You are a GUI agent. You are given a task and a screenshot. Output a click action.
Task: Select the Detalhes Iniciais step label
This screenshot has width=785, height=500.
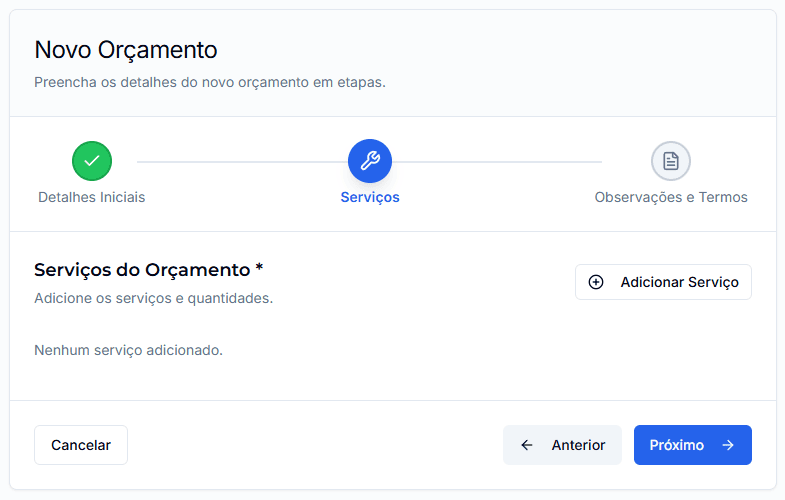[x=92, y=197]
